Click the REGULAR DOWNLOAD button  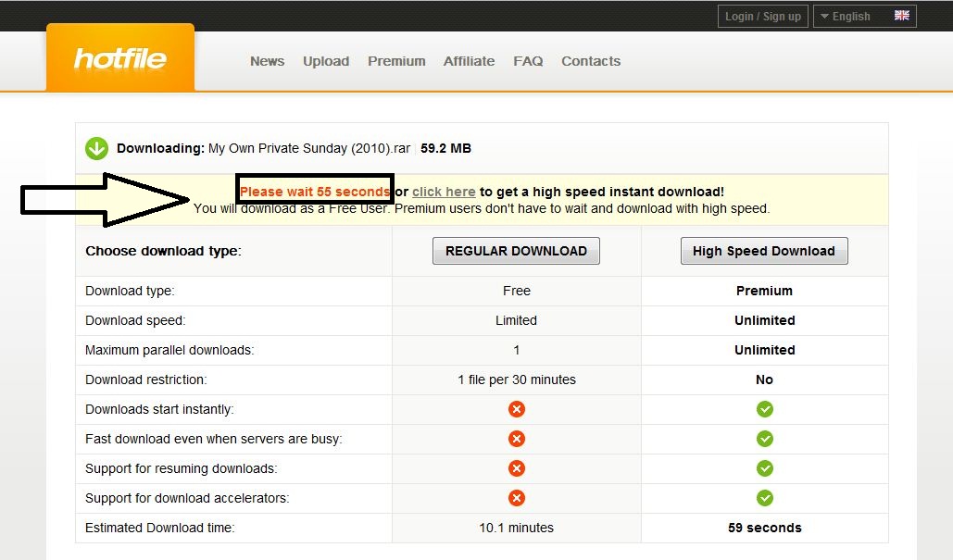(516, 251)
